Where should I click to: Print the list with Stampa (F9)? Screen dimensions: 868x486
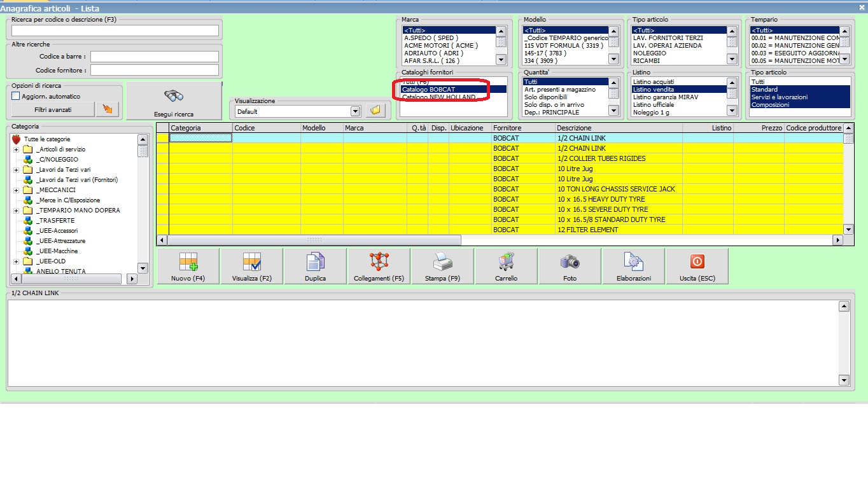click(x=443, y=266)
